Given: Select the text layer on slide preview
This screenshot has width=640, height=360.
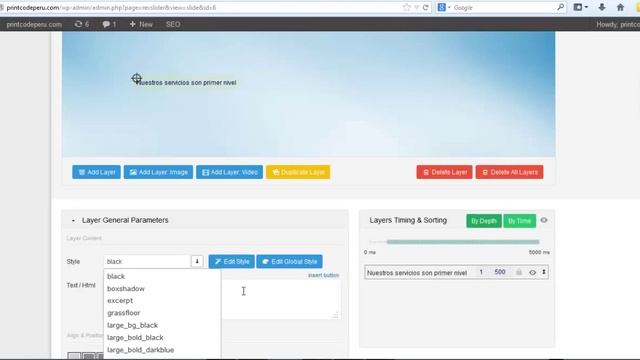Looking at the screenshot, I should (x=187, y=83).
